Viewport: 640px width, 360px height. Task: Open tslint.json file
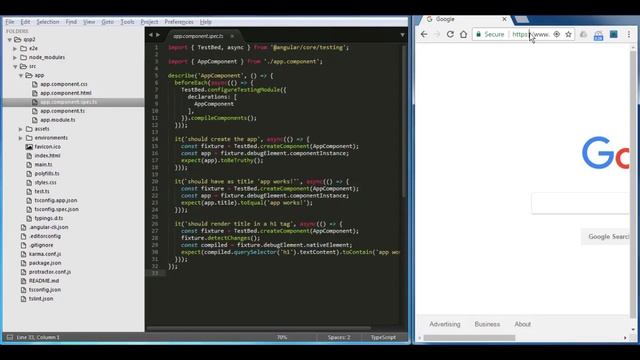(41, 299)
